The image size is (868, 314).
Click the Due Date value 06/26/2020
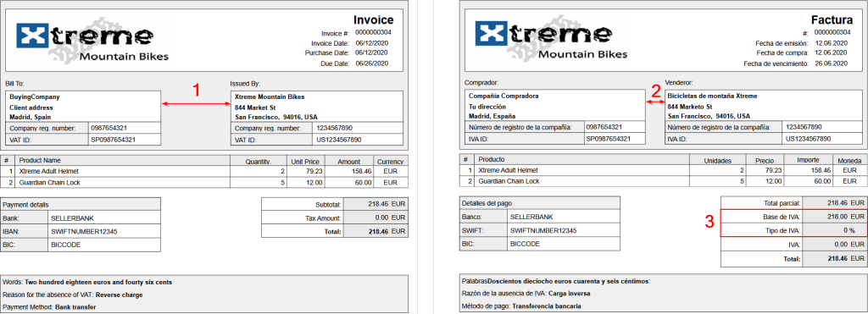point(372,63)
